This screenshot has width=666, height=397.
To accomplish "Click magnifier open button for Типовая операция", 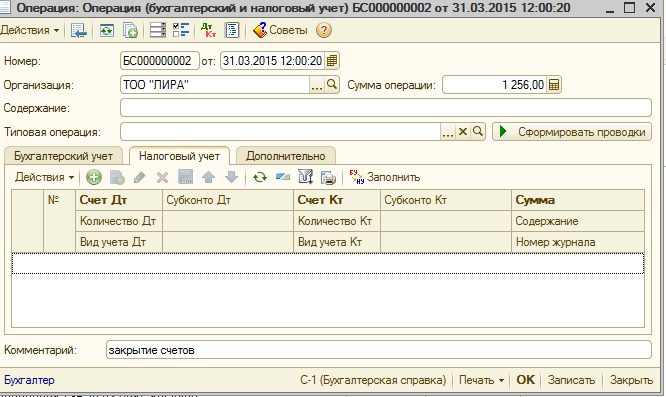I will coord(478,132).
